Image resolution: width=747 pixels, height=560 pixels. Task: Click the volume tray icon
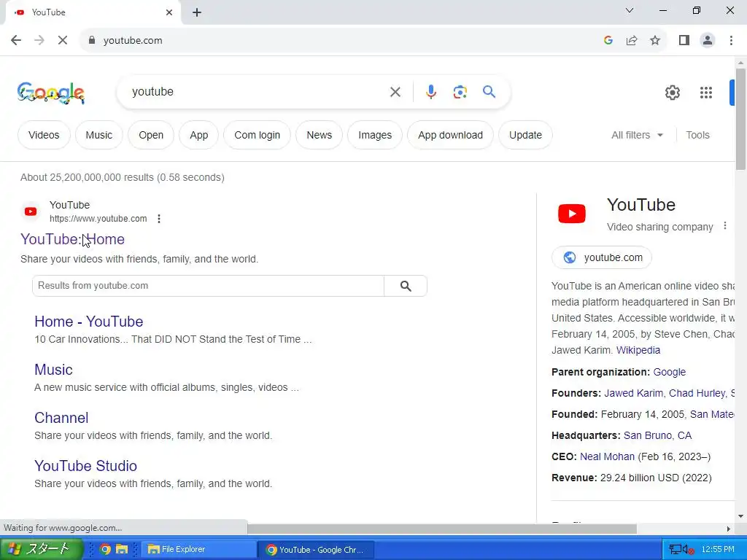pyautogui.click(x=687, y=550)
